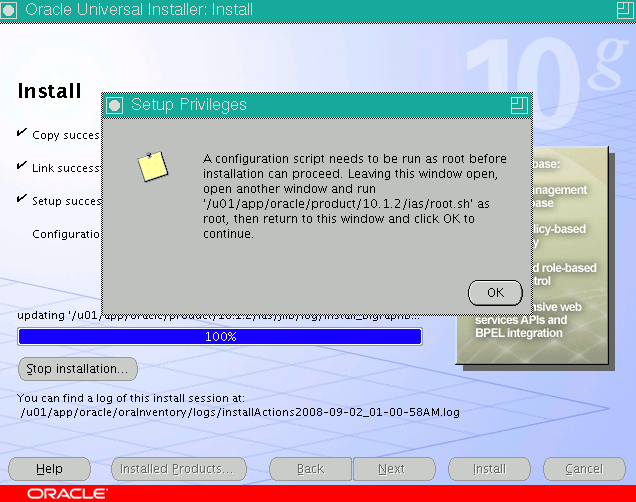Click the Link successful checkmark
Viewport: 636px width, 502px height.
(x=22, y=165)
